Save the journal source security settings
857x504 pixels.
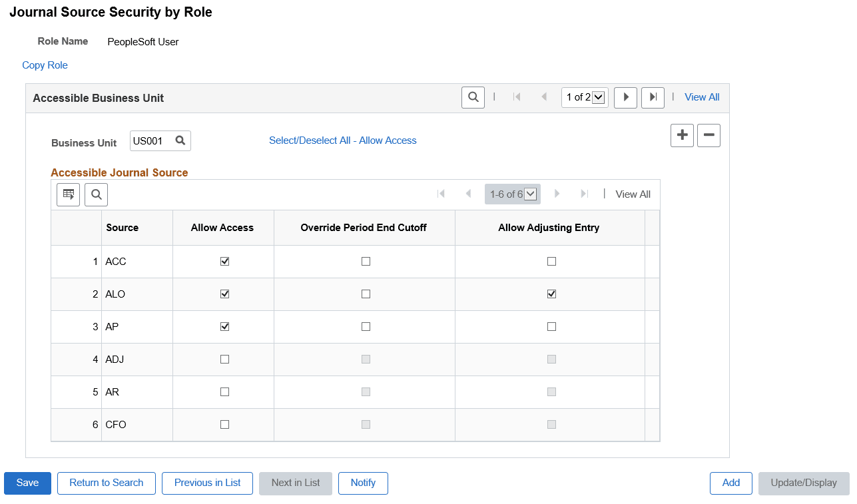(27, 483)
